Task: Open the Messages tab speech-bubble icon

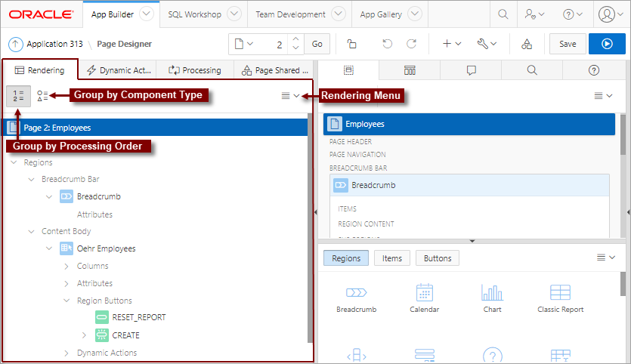Action: [472, 70]
